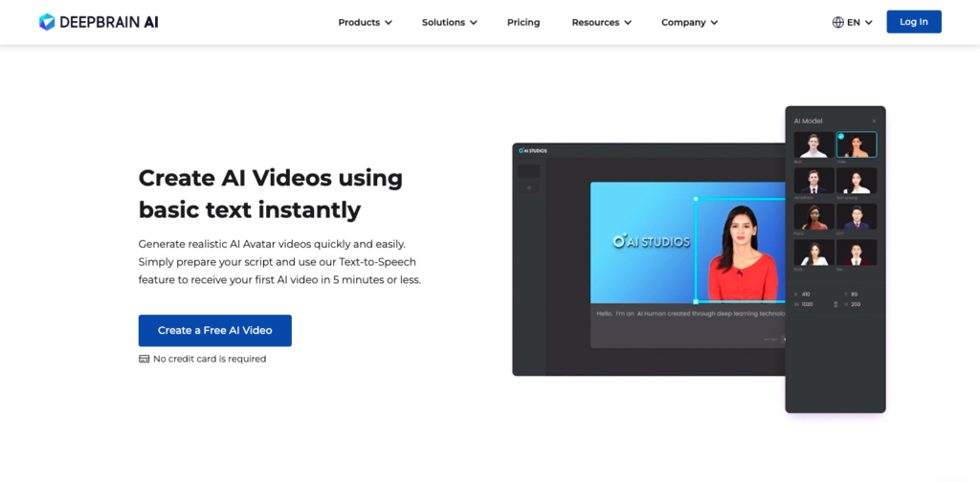Click the 'AI Model' panel title
980x482 pixels.
[808, 121]
